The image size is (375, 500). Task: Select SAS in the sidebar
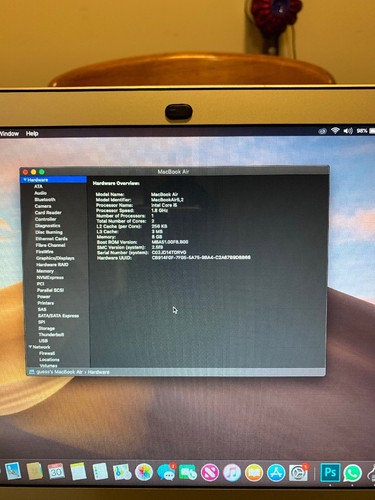coord(42,309)
